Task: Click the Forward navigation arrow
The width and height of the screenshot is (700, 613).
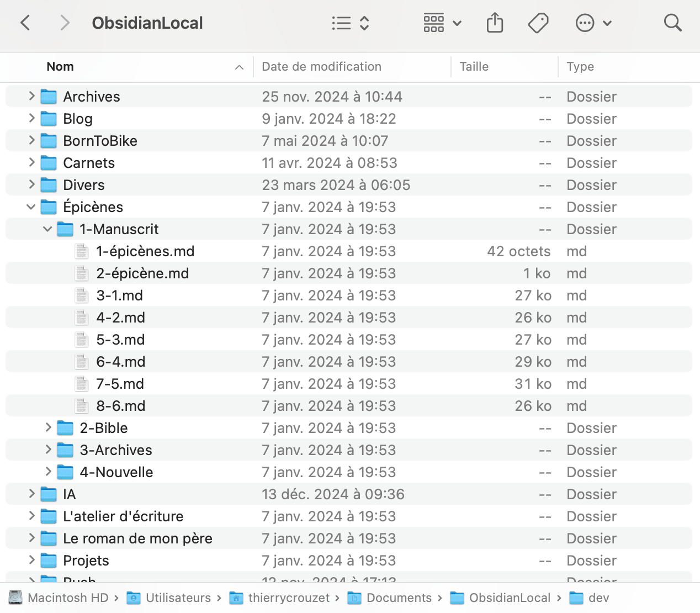Action: pos(65,23)
